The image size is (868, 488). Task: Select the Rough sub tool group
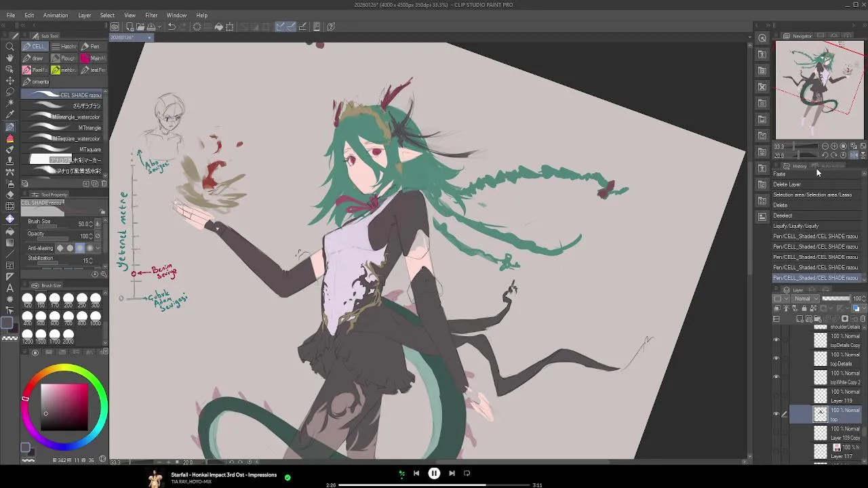point(64,58)
